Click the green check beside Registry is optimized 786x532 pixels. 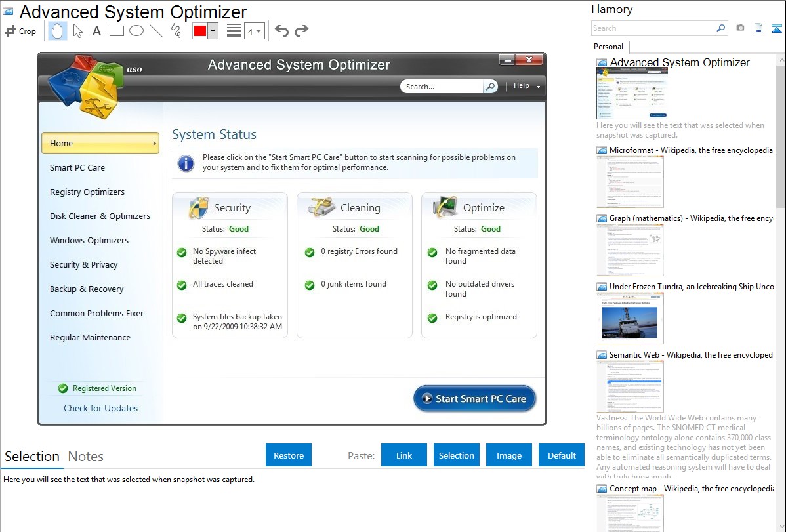tap(432, 318)
